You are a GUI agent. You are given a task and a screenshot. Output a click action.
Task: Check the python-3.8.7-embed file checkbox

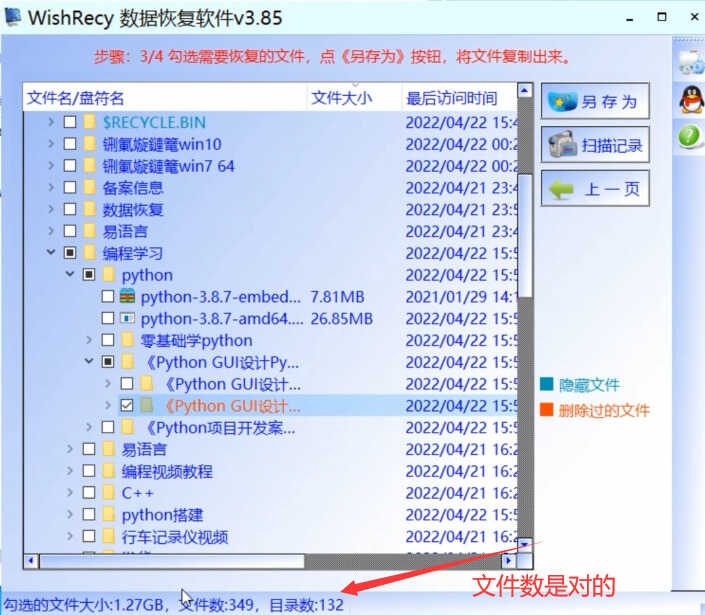107,296
